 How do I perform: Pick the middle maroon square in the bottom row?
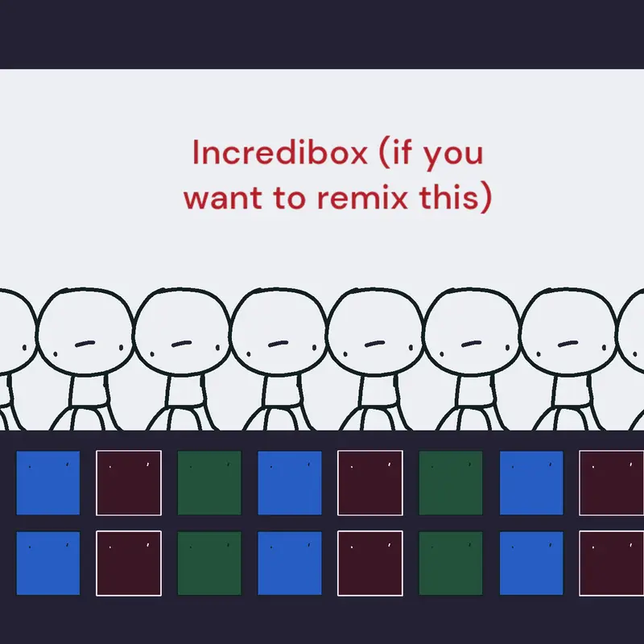coord(370,563)
